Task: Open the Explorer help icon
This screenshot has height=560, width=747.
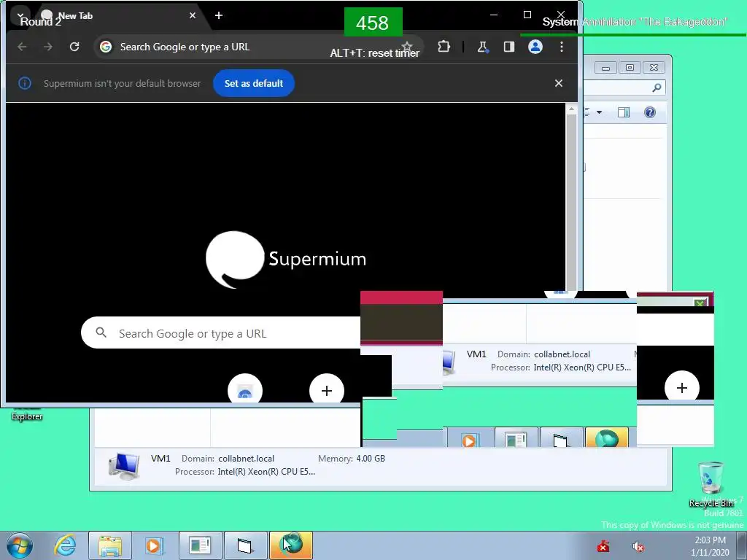Action: click(650, 112)
